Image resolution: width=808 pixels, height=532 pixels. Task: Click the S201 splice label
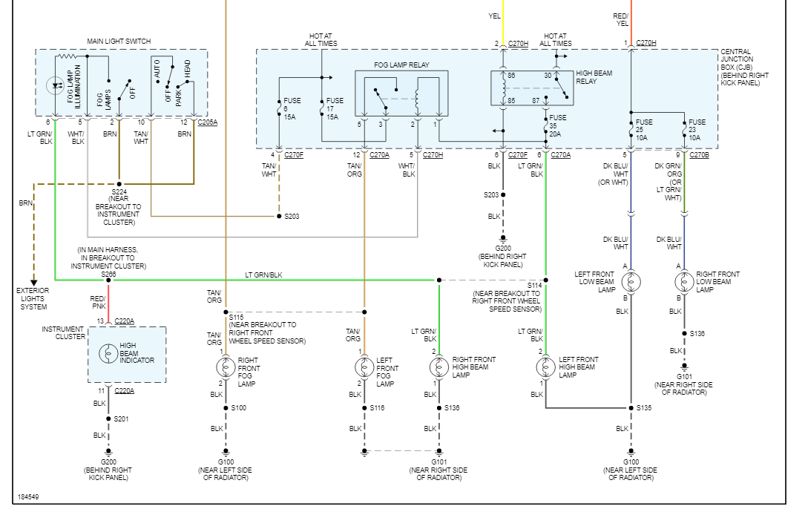[122, 418]
